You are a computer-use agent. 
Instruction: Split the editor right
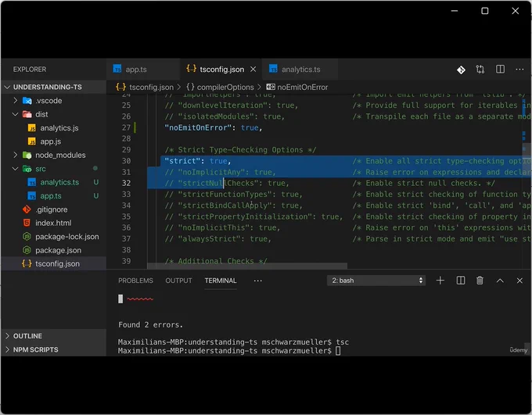[x=500, y=69]
